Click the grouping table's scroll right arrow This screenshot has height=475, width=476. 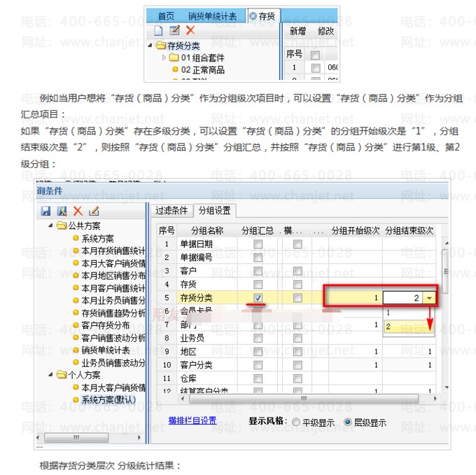pyautogui.click(x=435, y=399)
